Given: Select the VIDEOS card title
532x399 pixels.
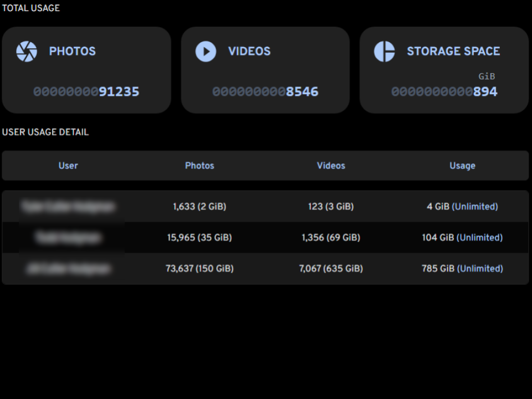Looking at the screenshot, I should pos(249,52).
